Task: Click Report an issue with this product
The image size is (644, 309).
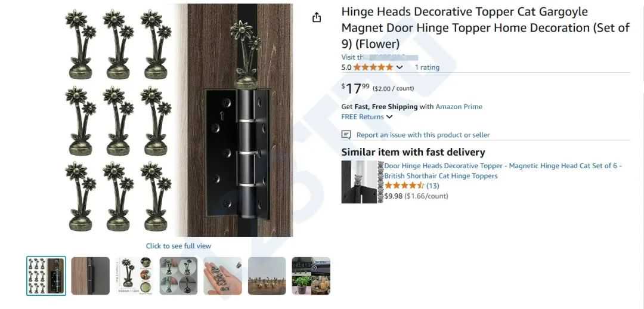Action: click(x=423, y=135)
